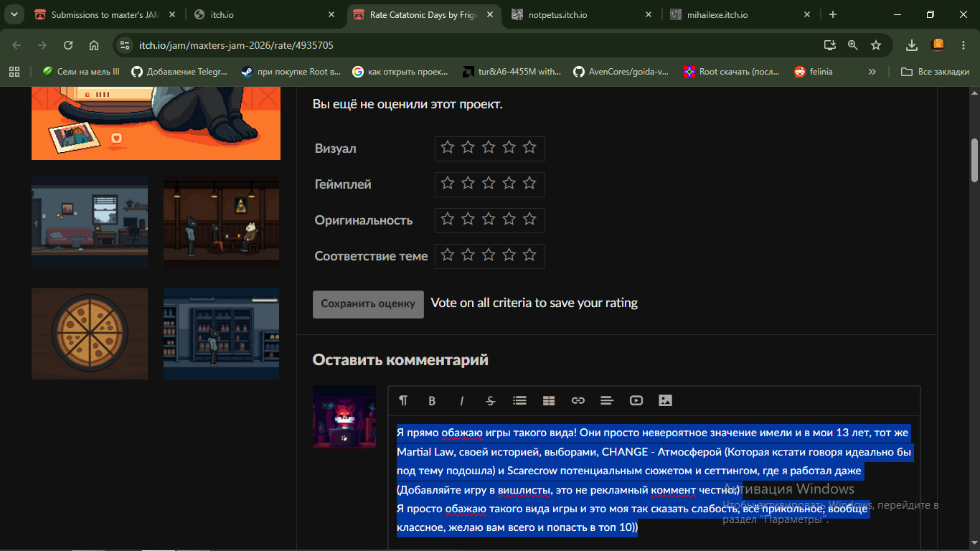
Task: Click the address bar URL field
Action: tap(472, 45)
